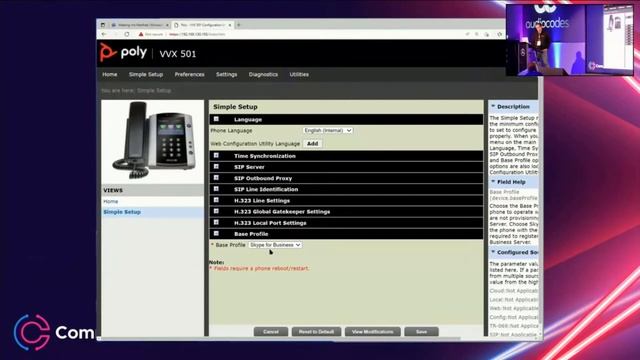The image size is (640, 360).
Task: Click the Not secure warning icon
Action: tap(141, 34)
